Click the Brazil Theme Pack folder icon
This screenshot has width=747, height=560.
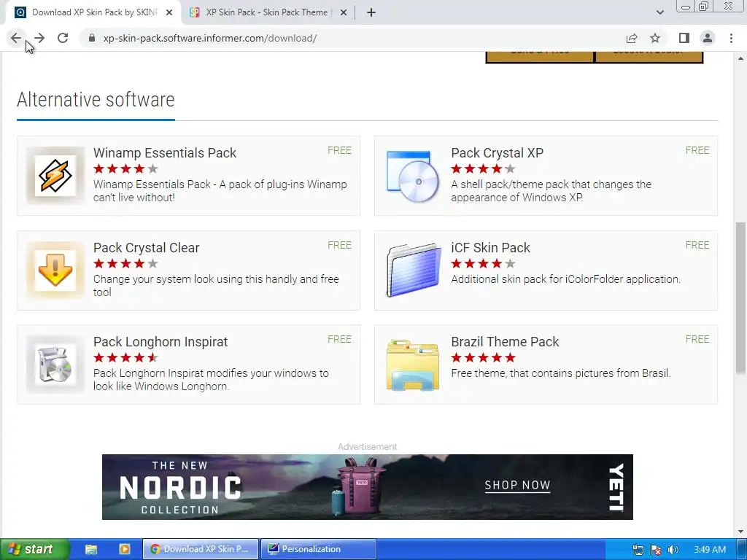pyautogui.click(x=413, y=365)
